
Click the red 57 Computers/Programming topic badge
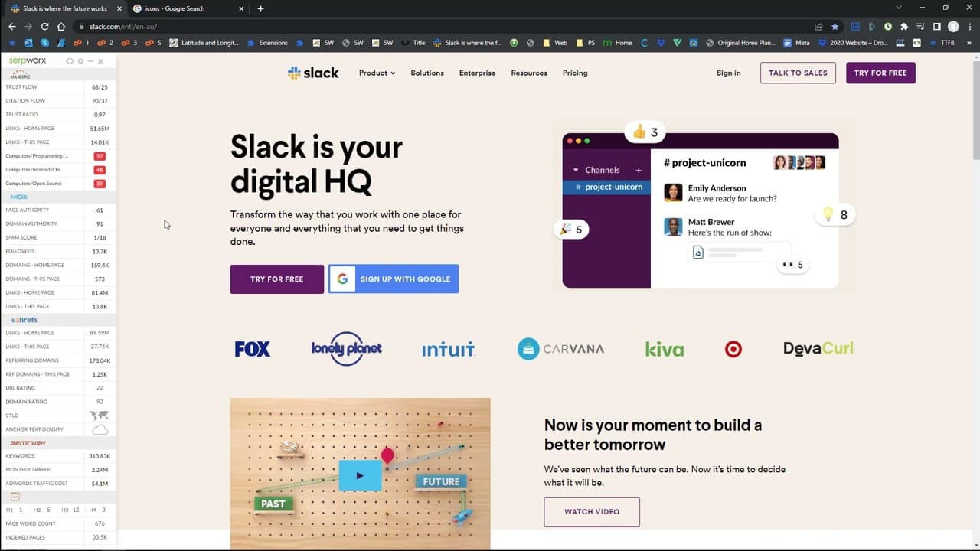(100, 156)
